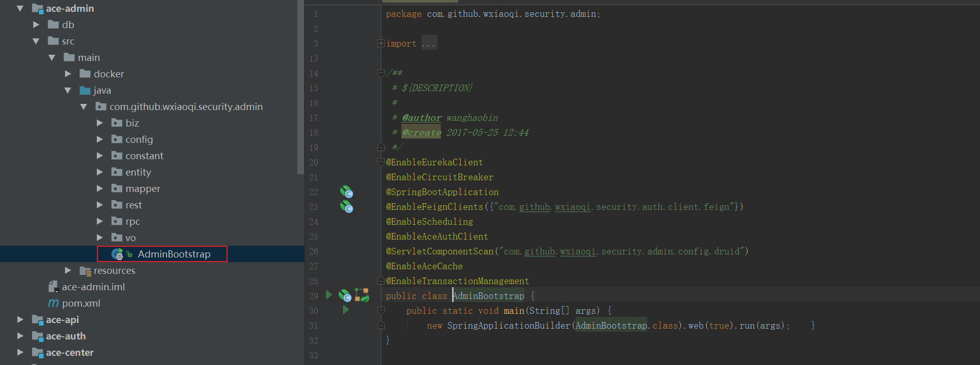This screenshot has height=365, width=980.
Task: Click the ace-center module folder icon
Action: pyautogui.click(x=37, y=352)
